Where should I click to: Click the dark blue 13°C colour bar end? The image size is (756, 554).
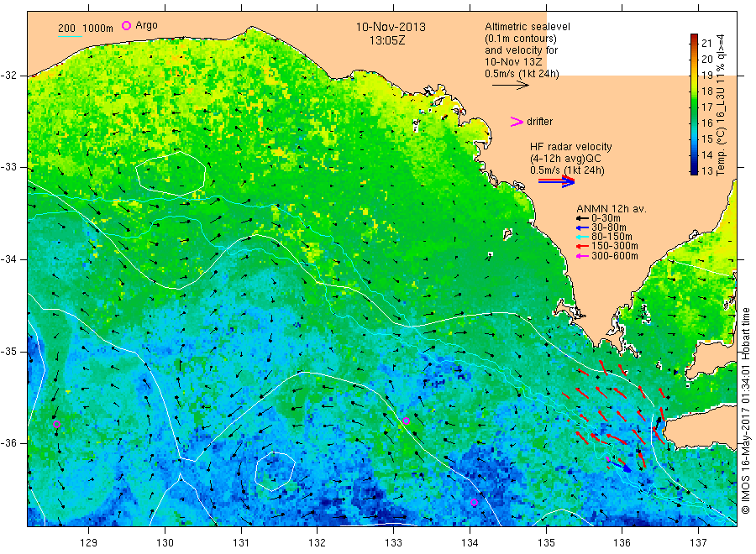(x=694, y=170)
